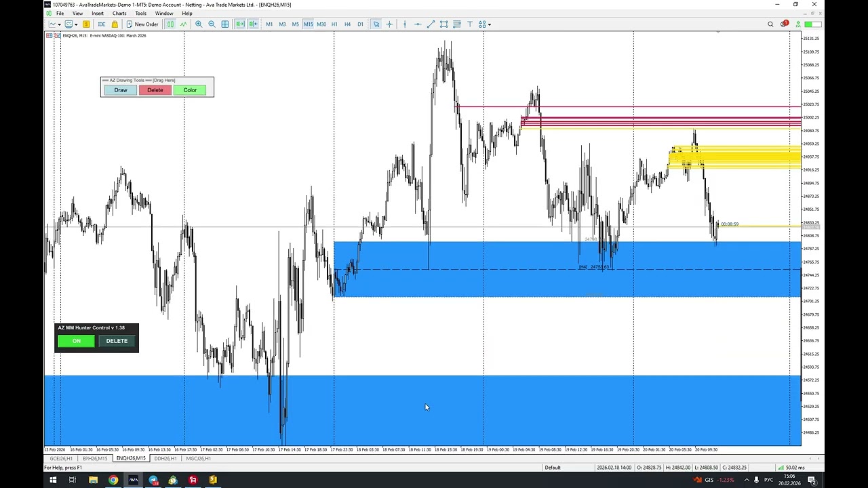Open the notifications icon with red badge
The width and height of the screenshot is (868, 488).
785,24
